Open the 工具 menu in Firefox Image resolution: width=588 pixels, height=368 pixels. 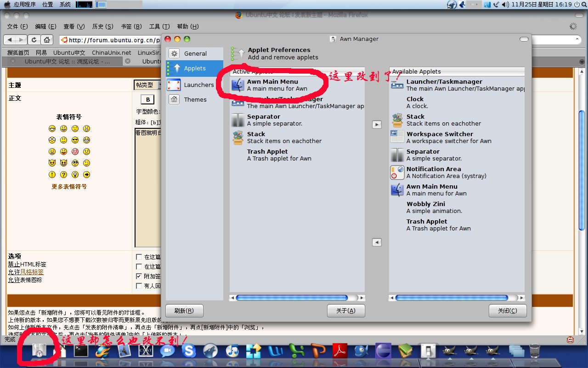tap(159, 27)
